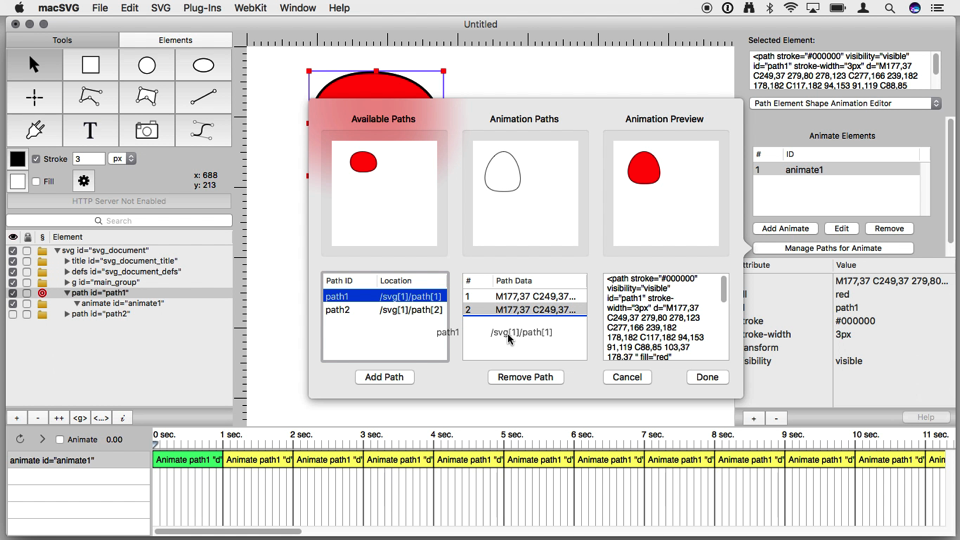960x540 pixels.
Task: Open the px stroke unit dropdown
Action: [x=123, y=159]
